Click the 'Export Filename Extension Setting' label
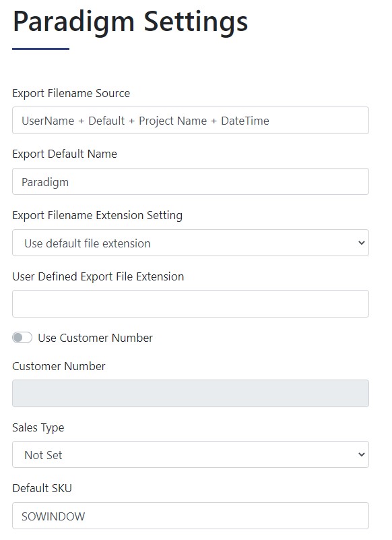392x540 pixels. point(97,215)
